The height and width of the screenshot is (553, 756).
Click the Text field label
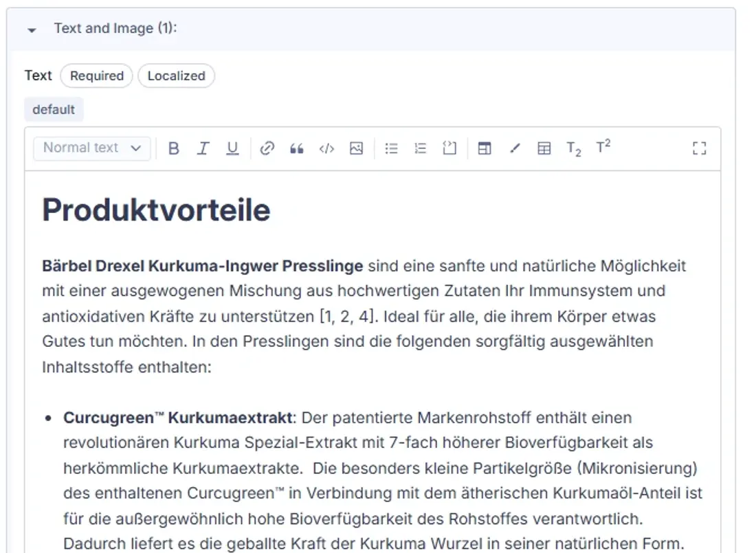coord(38,76)
